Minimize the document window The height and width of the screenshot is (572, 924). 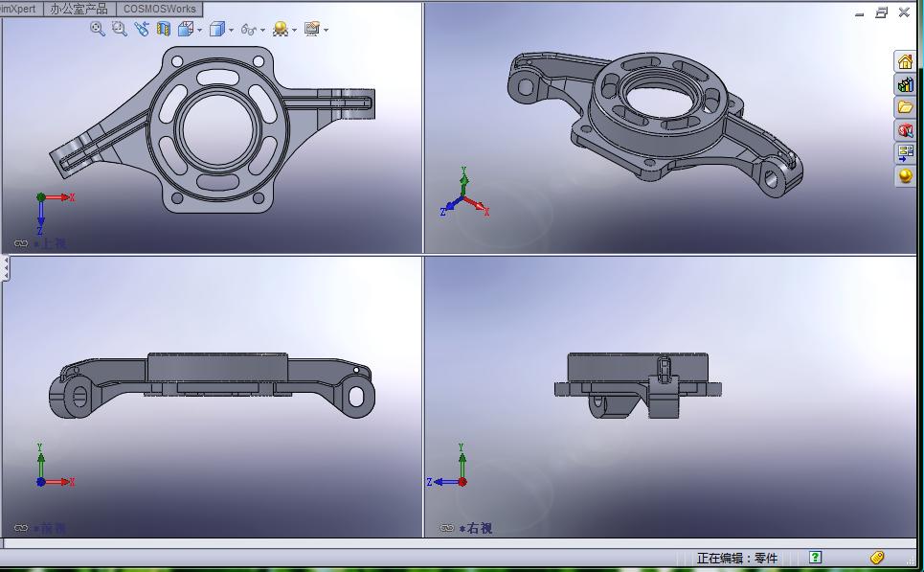pos(859,13)
